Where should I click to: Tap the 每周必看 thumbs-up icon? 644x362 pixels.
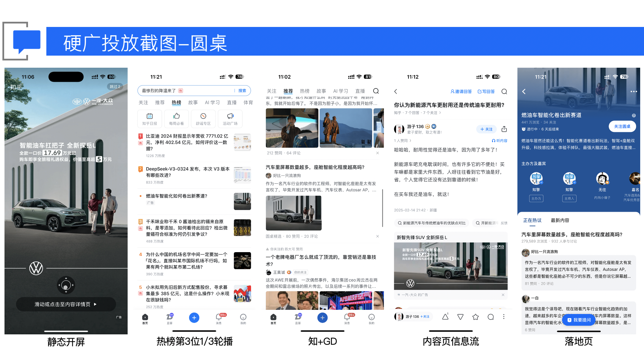point(176,116)
